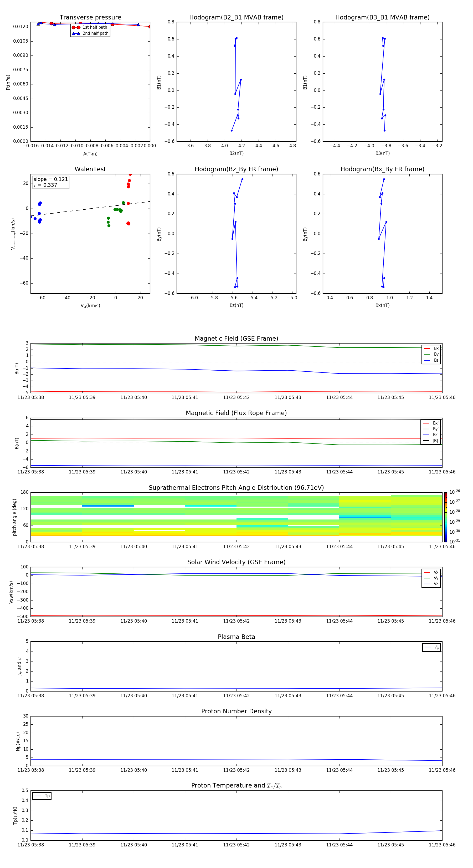Image resolution: width=473 pixels, height=868 pixels.
Task: Click the "B3(nT)" x-axis label
Action: coord(382,153)
